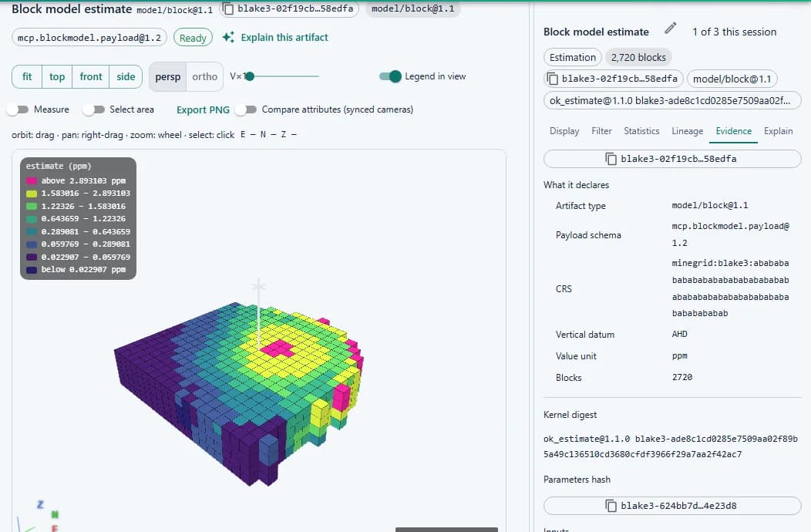This screenshot has width=811, height=532.
Task: Click the ok_estimate@1.1.0 kernel chip
Action: click(x=672, y=100)
